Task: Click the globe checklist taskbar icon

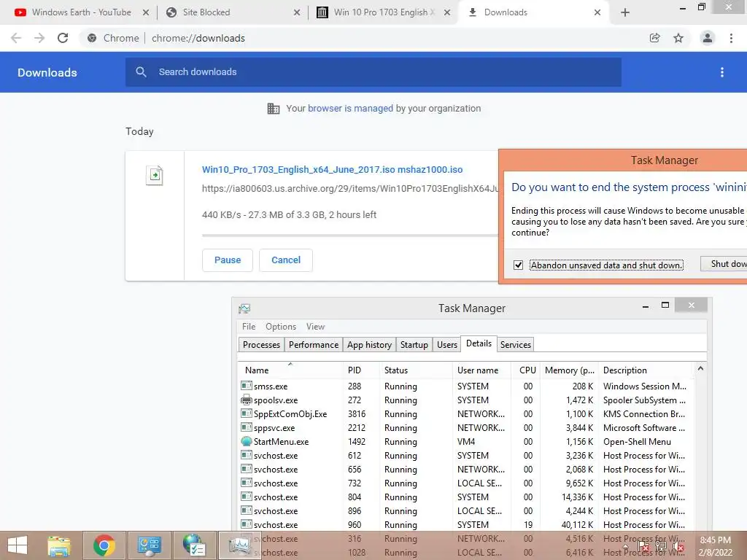Action: [194, 545]
